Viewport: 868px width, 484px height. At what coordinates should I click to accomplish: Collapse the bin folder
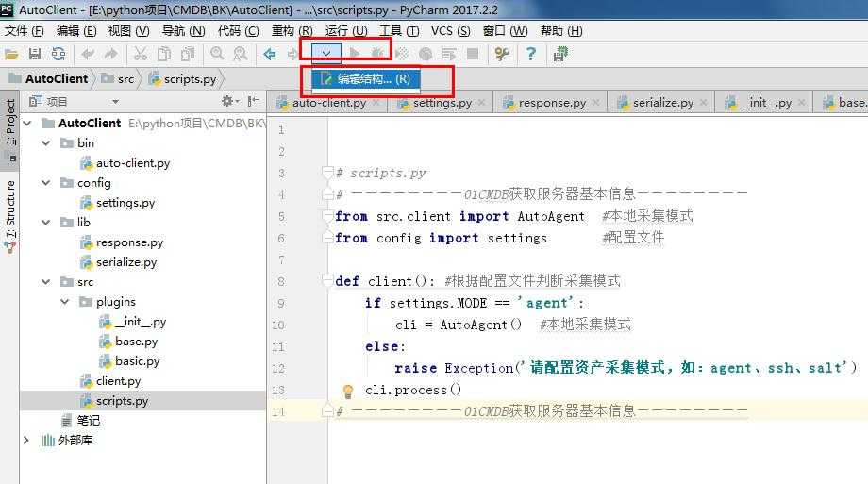(46, 142)
